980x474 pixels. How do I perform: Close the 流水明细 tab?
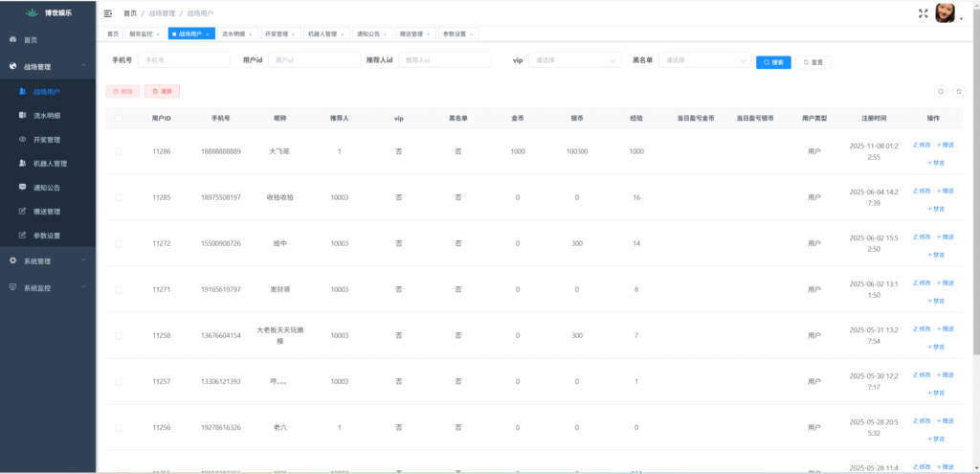(251, 34)
